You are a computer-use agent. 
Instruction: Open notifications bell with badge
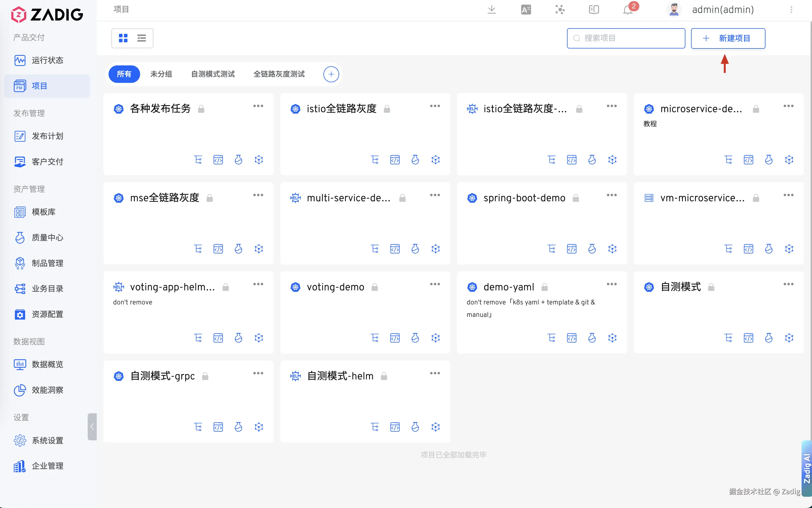click(x=628, y=10)
